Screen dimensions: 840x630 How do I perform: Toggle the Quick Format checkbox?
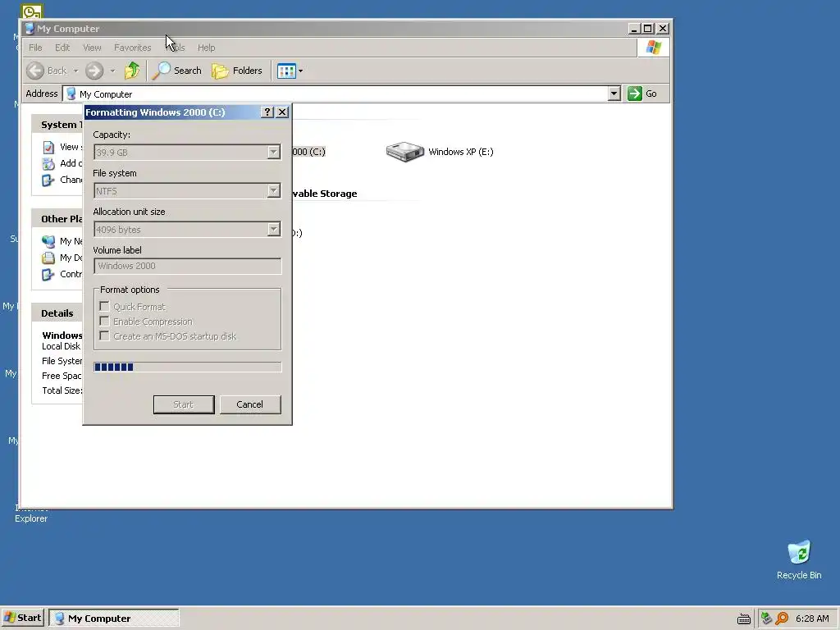[x=104, y=307]
